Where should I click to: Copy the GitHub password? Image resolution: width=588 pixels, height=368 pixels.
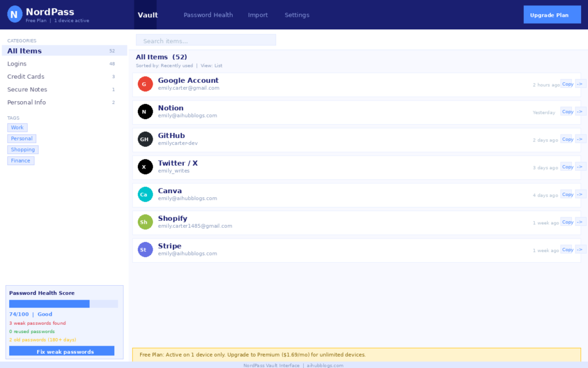coord(567,139)
